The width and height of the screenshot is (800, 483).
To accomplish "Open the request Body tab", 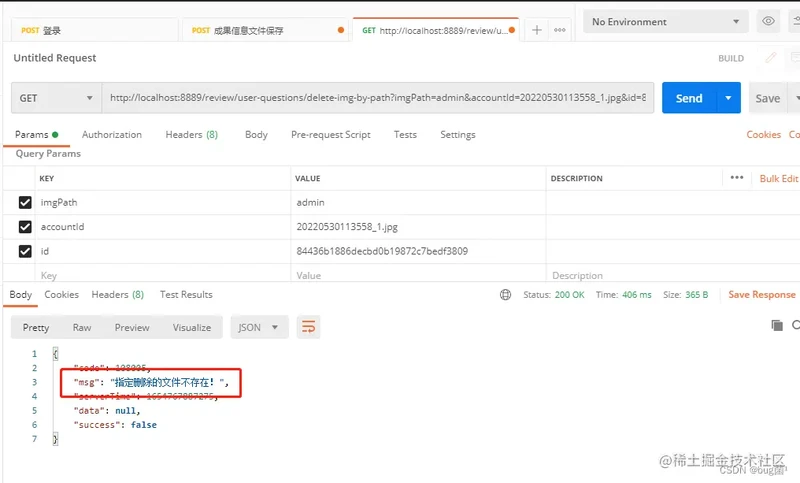I will [x=256, y=135].
